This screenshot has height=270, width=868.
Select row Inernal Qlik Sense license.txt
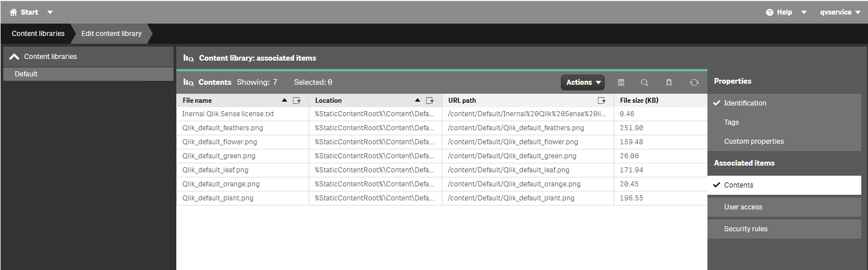click(x=441, y=114)
